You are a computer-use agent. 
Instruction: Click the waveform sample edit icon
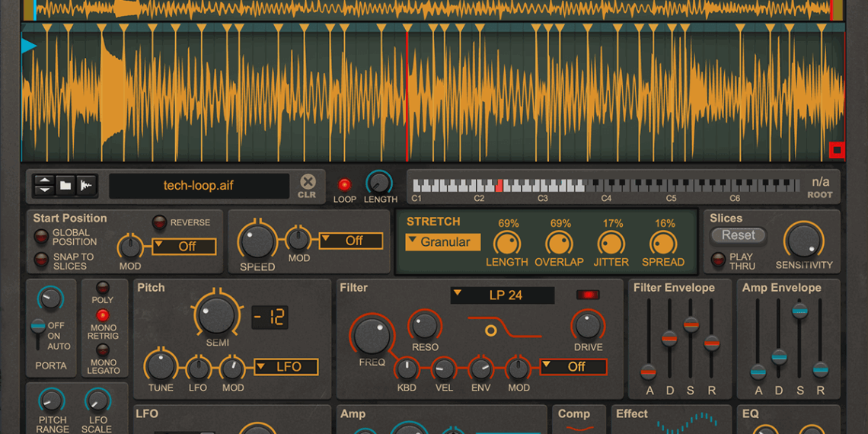[86, 185]
